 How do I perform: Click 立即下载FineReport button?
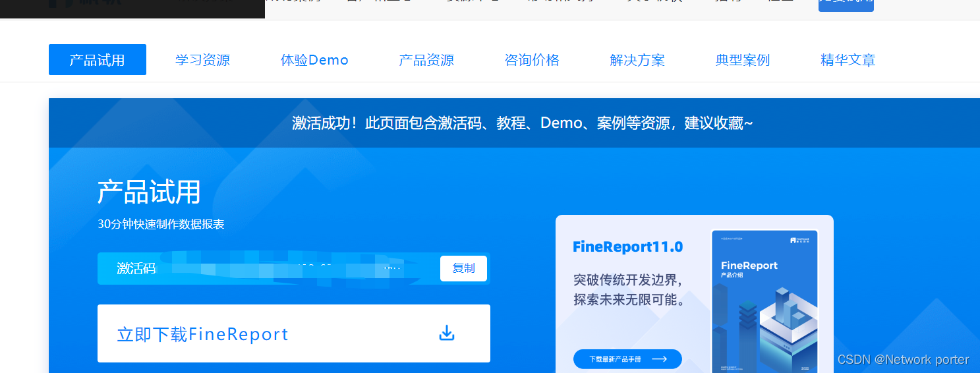pyautogui.click(x=294, y=333)
